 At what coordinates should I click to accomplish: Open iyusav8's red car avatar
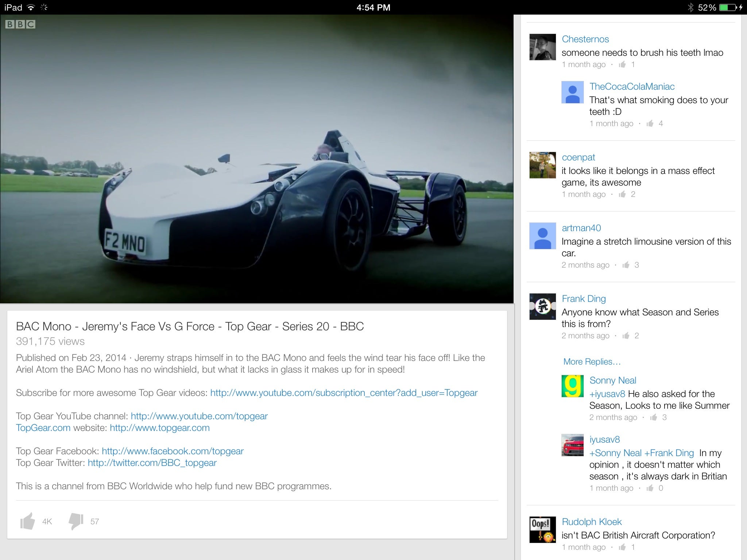[573, 445]
